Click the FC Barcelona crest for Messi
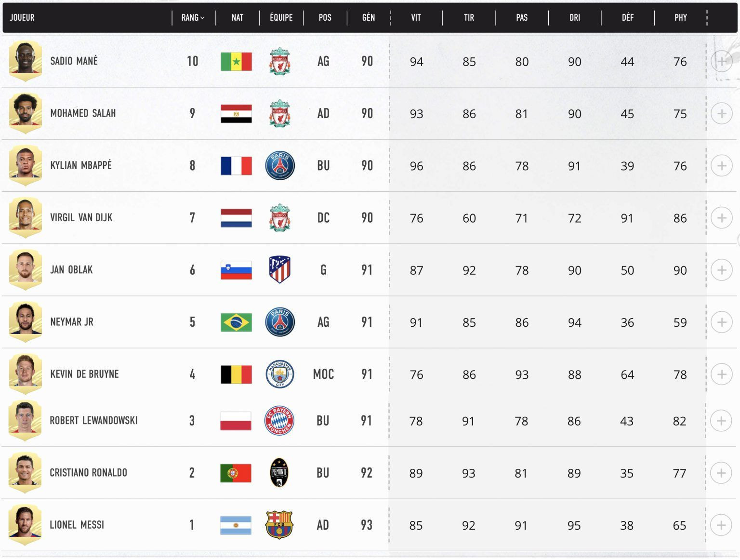 tap(279, 525)
